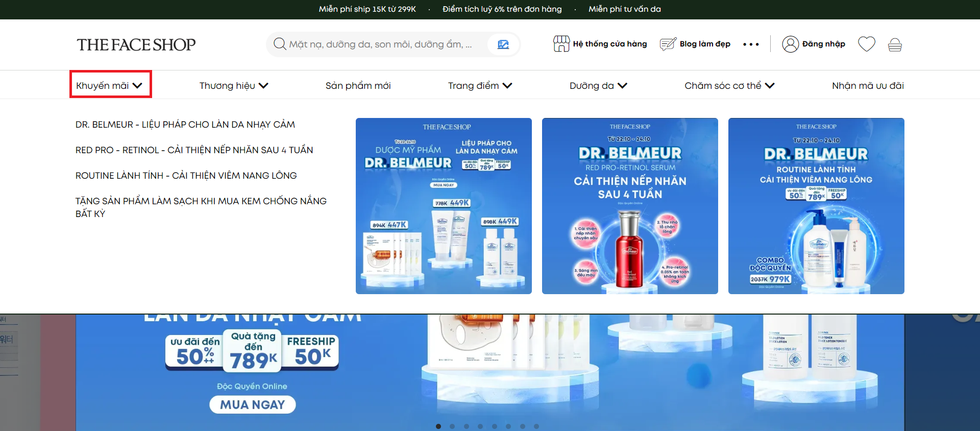
Task: Jump to the last carousel pagination dot
Action: 536,426
